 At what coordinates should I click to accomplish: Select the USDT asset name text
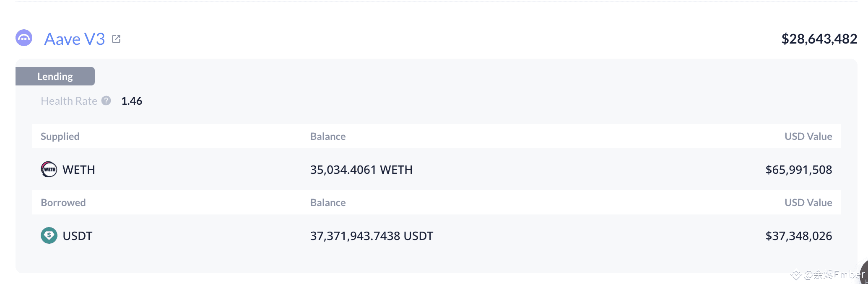tap(78, 236)
